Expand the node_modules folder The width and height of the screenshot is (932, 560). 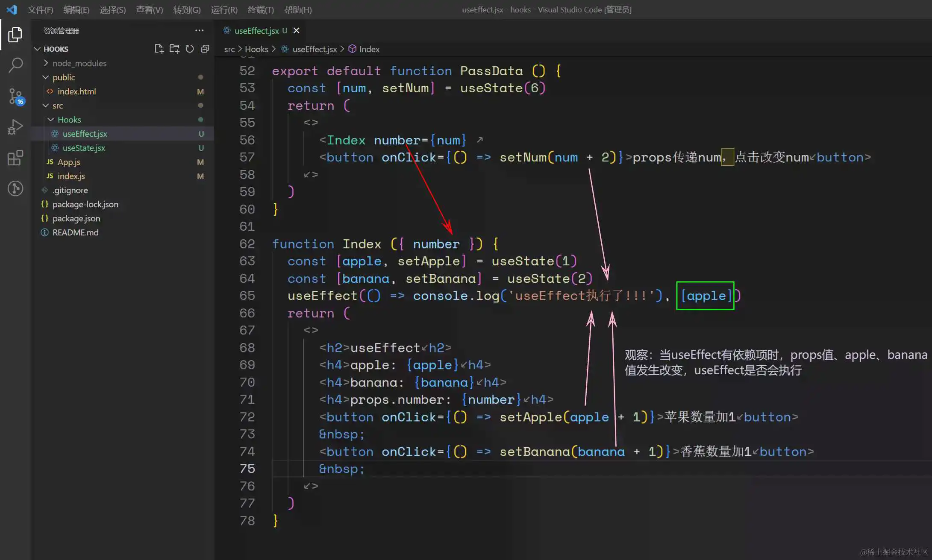(x=46, y=63)
